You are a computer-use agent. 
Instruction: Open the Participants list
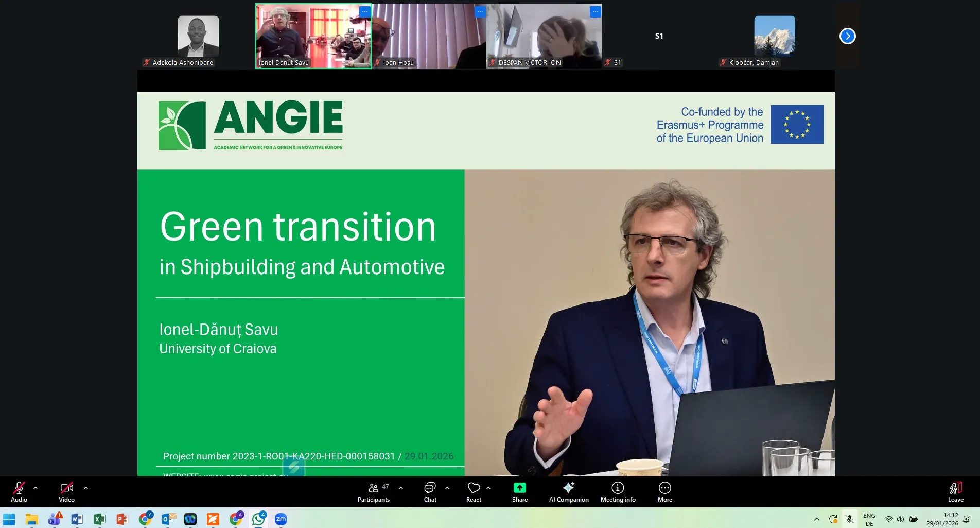click(x=374, y=492)
